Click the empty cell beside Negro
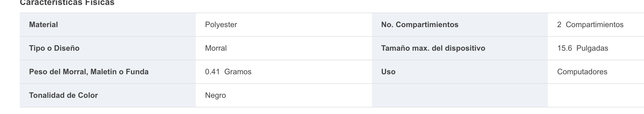The width and height of the screenshot is (644, 114). (x=460, y=95)
